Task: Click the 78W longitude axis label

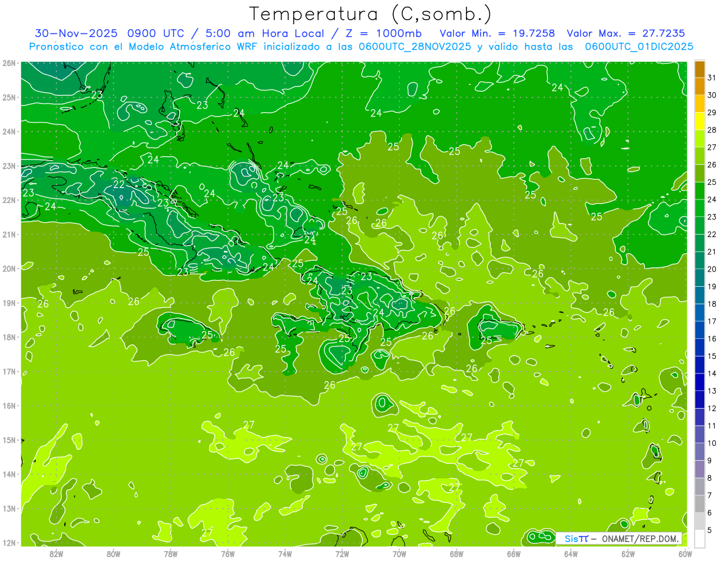Action: pyautogui.click(x=170, y=554)
